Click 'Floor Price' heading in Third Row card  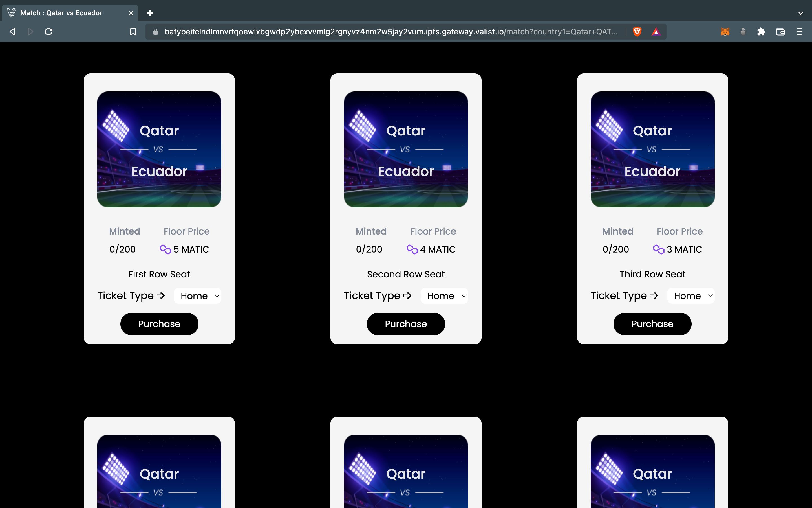680,231
